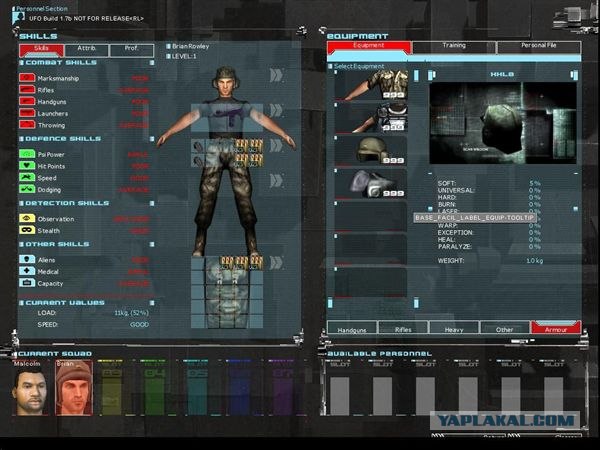Click the Personnel Section header icon
The height and width of the screenshot is (450, 600).
pos(18,17)
